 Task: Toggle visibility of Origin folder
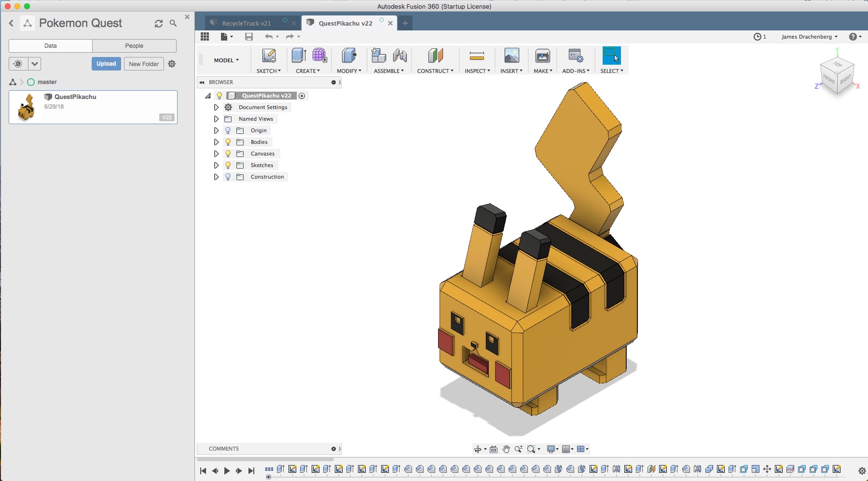[228, 130]
